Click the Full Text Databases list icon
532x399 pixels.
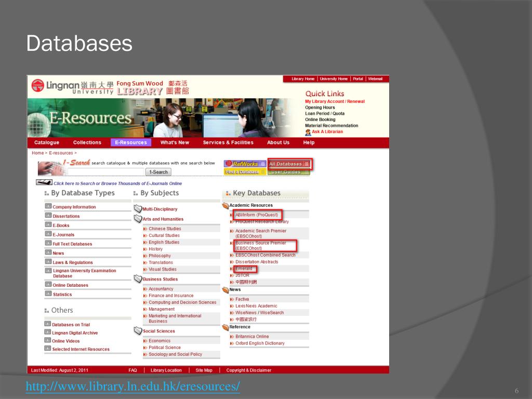point(48,243)
